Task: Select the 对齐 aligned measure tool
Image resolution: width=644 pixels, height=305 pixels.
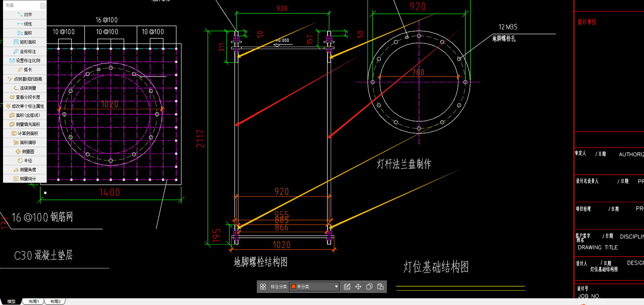Action: click(25, 14)
